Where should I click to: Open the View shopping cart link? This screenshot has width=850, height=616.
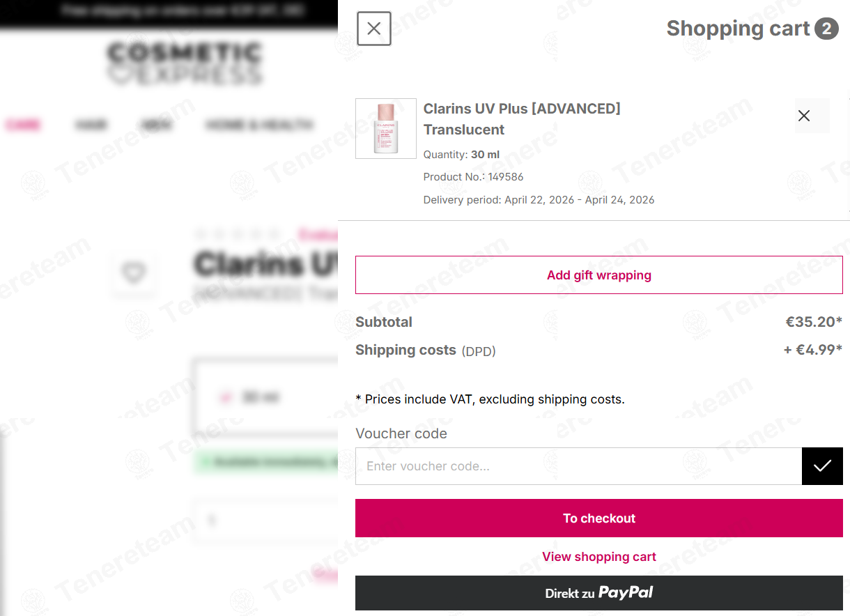(x=599, y=556)
